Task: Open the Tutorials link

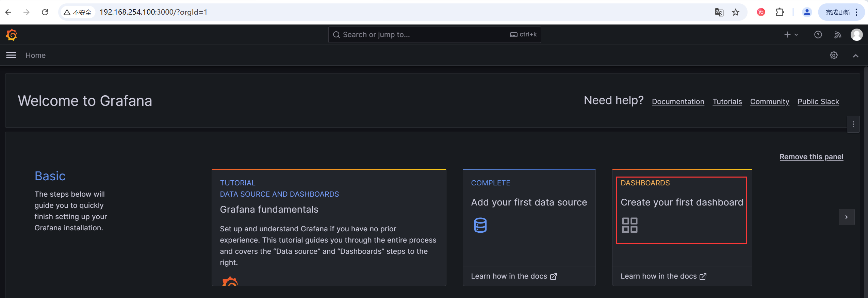Action: (727, 101)
